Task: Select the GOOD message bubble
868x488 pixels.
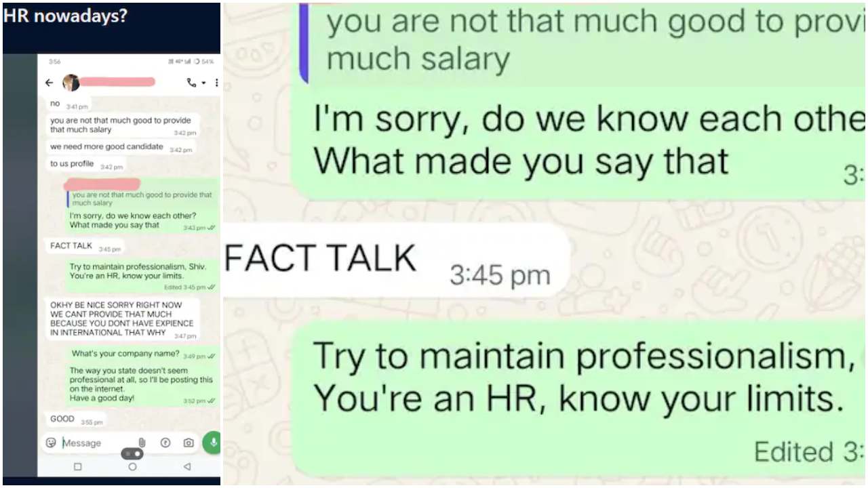Action: click(x=76, y=420)
